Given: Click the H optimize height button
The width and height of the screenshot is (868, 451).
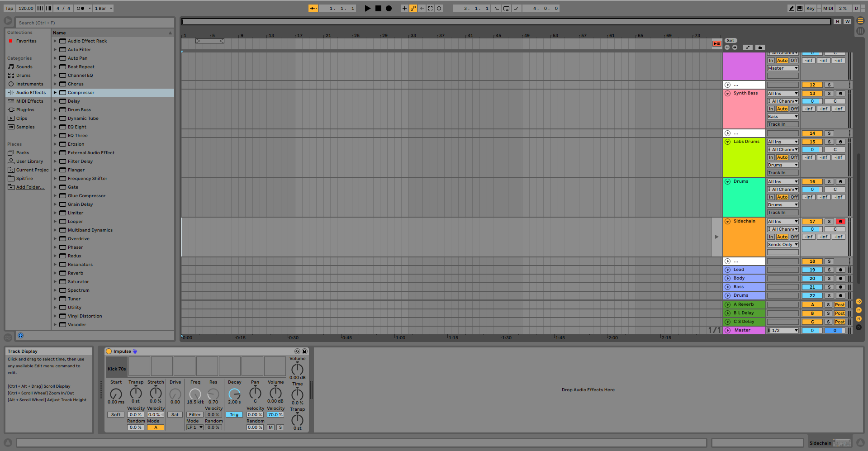Looking at the screenshot, I should pyautogui.click(x=837, y=21).
